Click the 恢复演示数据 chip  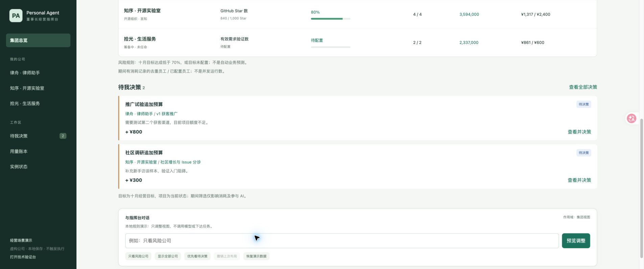pos(256,256)
